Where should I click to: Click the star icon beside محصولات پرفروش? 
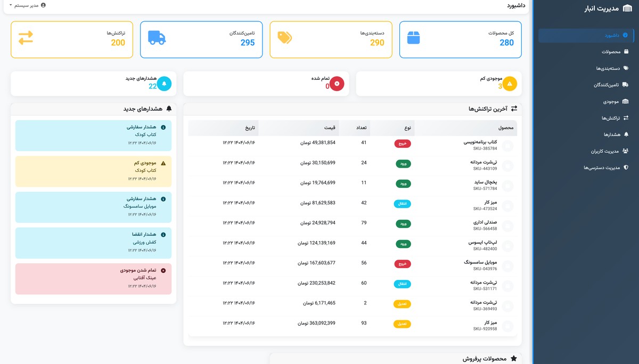[x=514, y=358]
